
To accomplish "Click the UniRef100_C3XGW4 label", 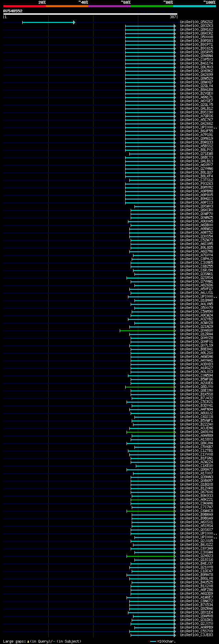I will [196, 552].
